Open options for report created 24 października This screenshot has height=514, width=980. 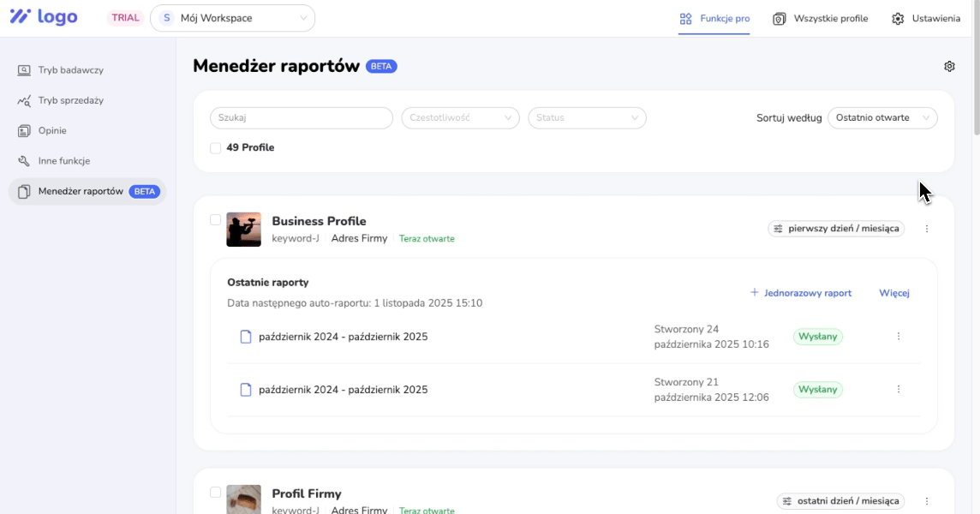[899, 337]
